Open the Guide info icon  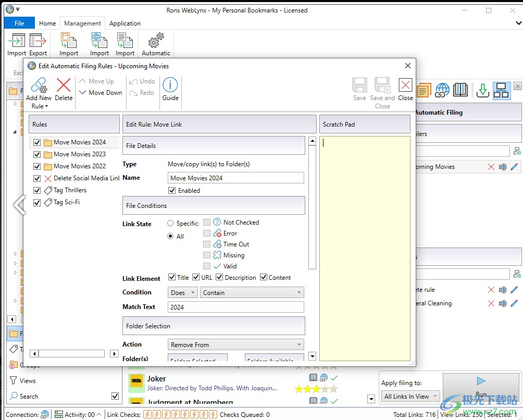point(170,85)
